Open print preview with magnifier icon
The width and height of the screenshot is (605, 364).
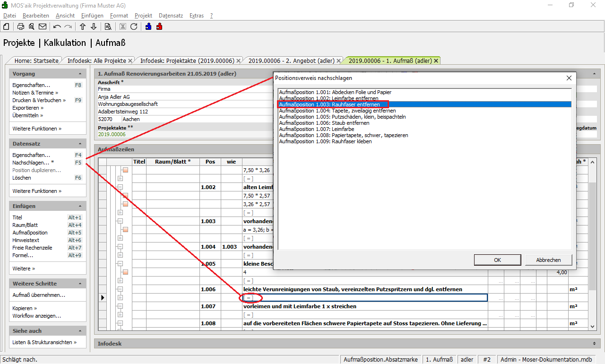(32, 26)
